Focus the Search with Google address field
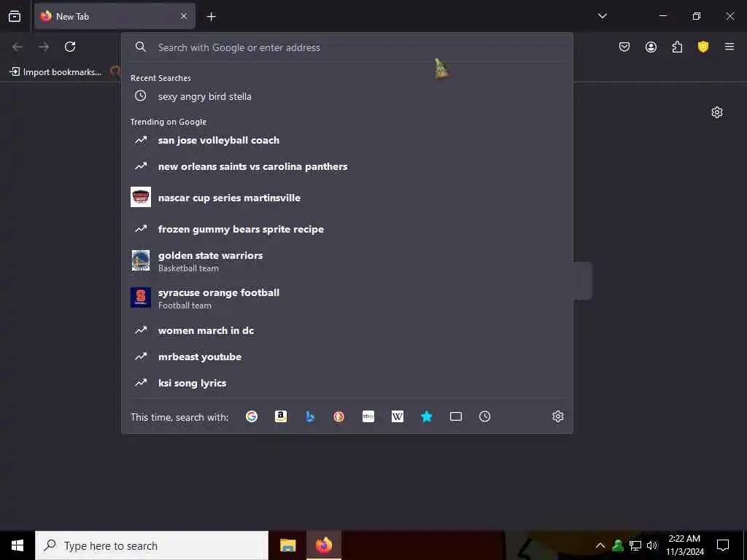Viewport: 747px width, 560px height. tap(347, 47)
